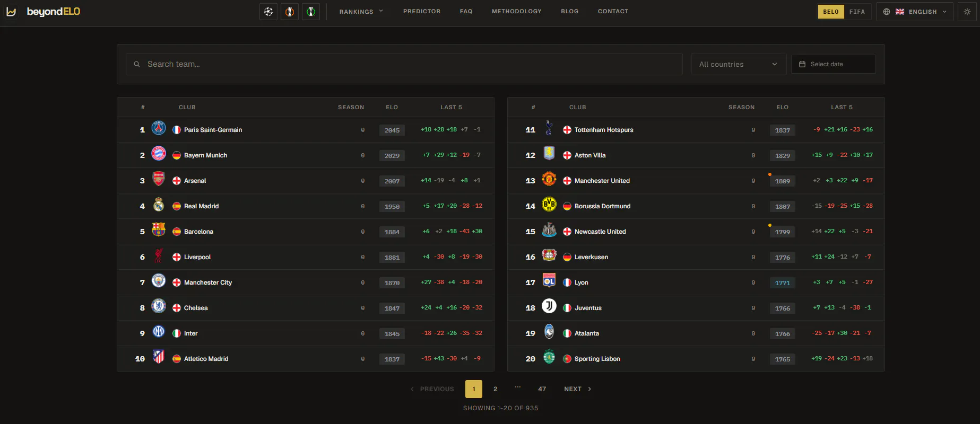The width and height of the screenshot is (980, 424).
Task: Click Newcastle United's ELO value 1799
Action: pyautogui.click(x=783, y=232)
